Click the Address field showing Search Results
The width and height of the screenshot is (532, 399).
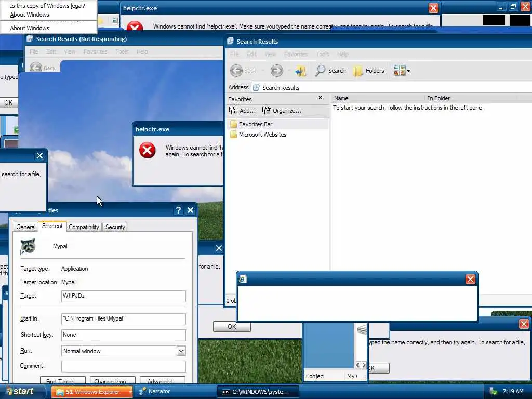point(392,88)
